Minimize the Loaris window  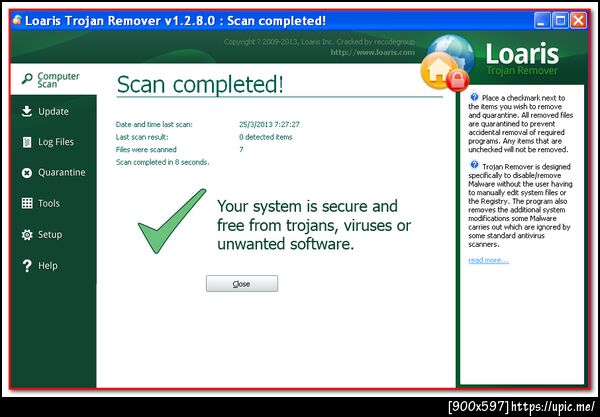tap(542, 20)
